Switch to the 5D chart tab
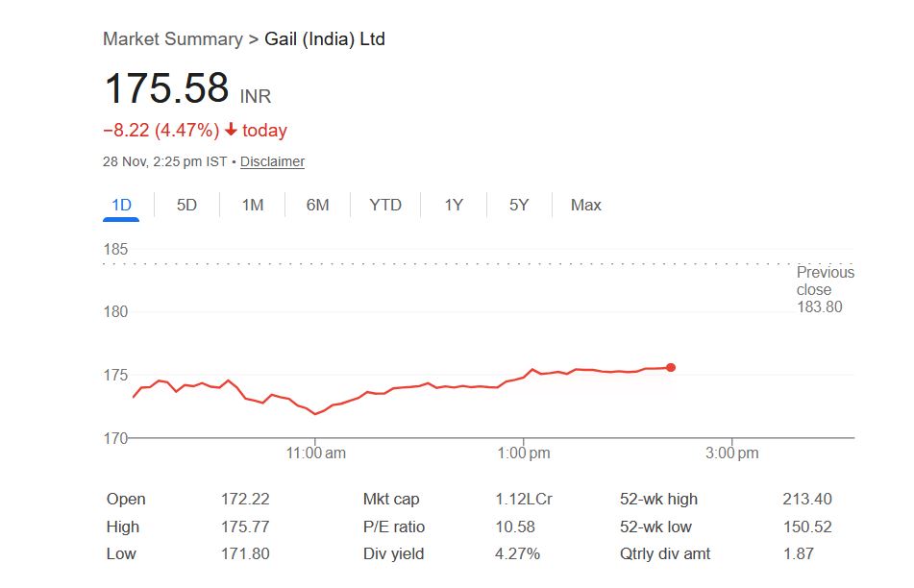The image size is (914, 588). [186, 205]
